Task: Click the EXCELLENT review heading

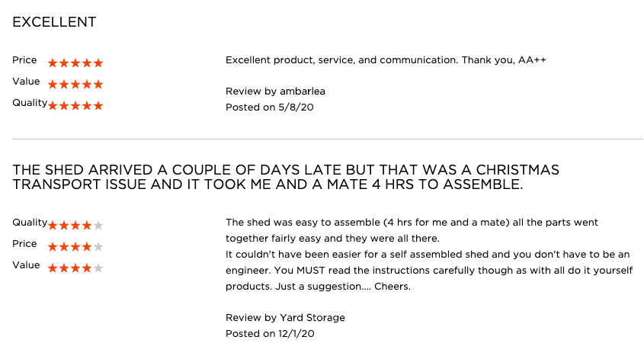Action: click(54, 22)
